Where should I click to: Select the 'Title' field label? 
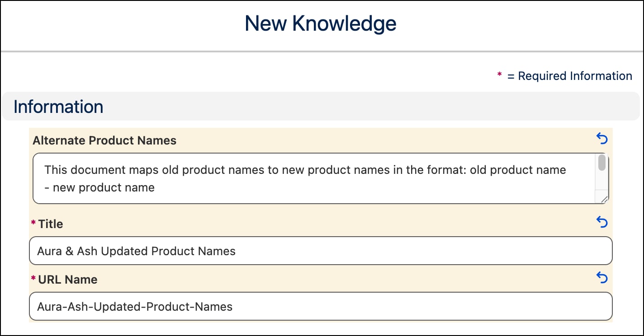click(x=51, y=224)
